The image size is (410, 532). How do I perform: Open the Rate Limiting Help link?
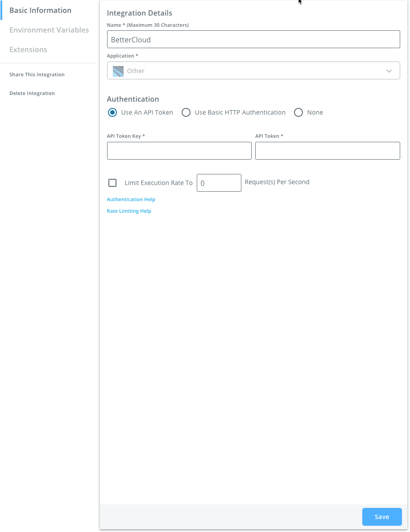pyautogui.click(x=129, y=211)
